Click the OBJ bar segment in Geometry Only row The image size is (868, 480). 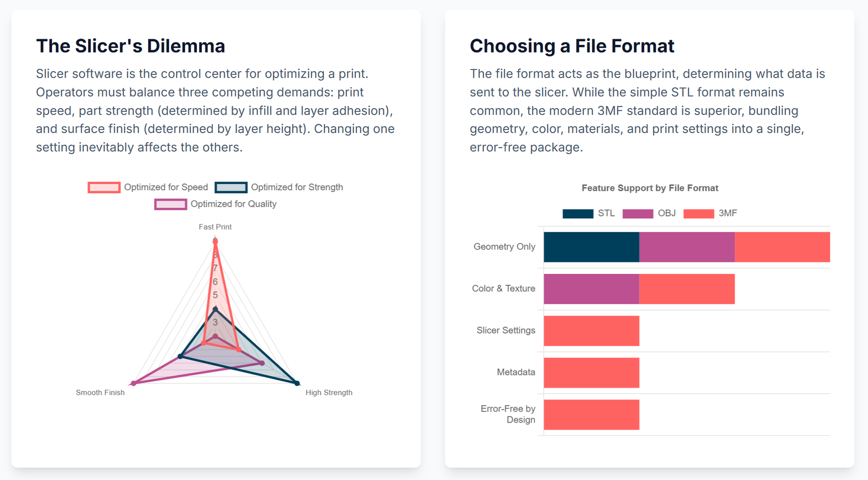pyautogui.click(x=687, y=247)
